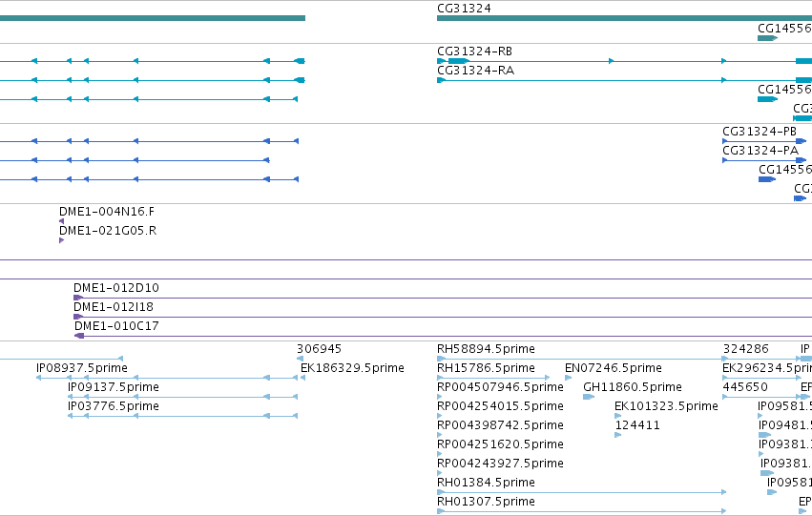The width and height of the screenshot is (812, 516).
Task: Click the RP004243927.5prime label
Action: (500, 464)
